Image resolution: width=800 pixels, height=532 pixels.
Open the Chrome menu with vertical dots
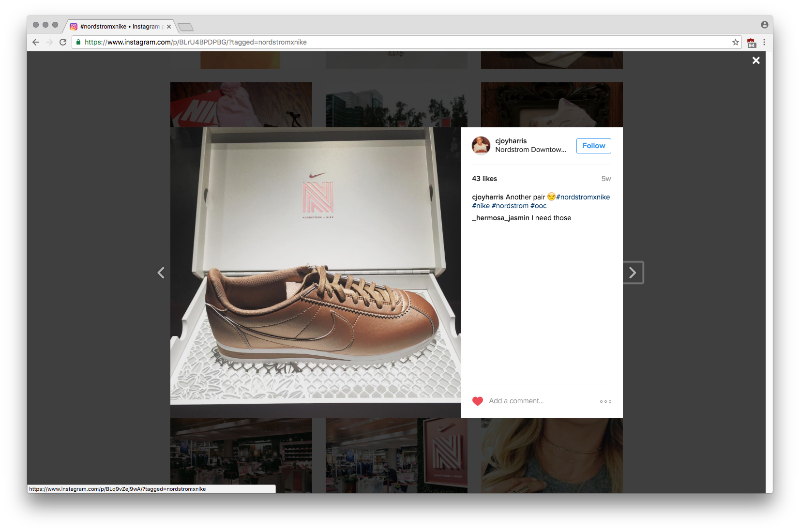point(764,42)
